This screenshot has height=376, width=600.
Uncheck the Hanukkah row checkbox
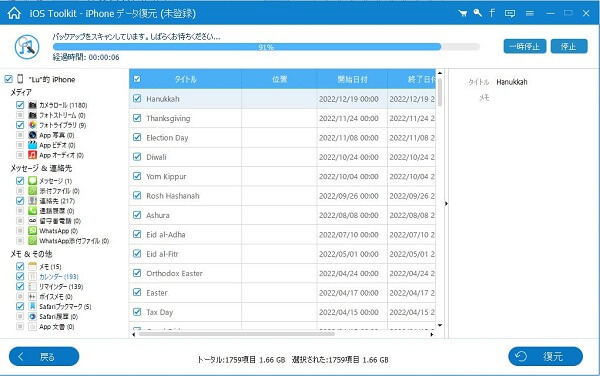pyautogui.click(x=137, y=99)
